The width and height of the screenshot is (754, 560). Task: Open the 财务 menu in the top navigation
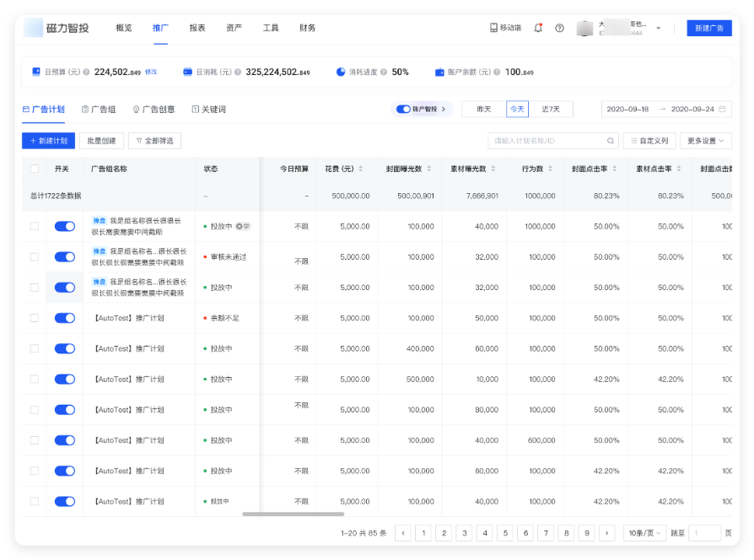coord(306,27)
